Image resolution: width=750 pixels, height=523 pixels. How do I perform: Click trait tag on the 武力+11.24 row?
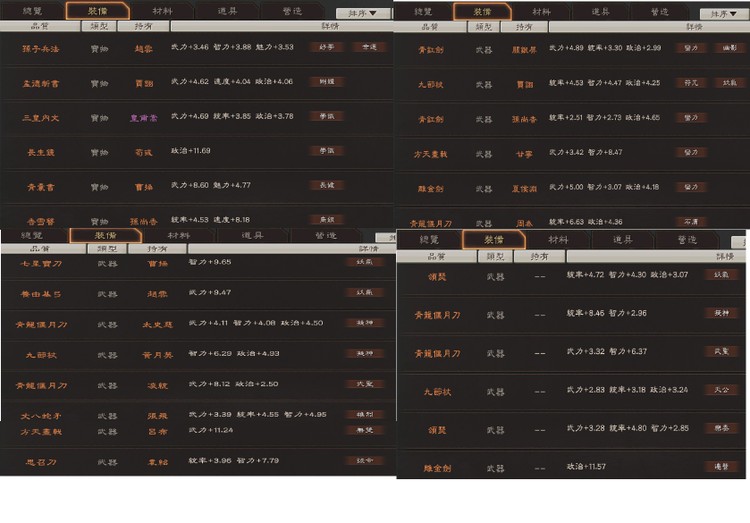coord(364,430)
